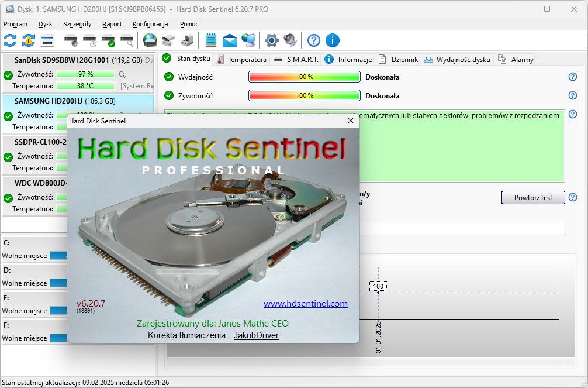
Task: Click the help icon beside green description box
Action: coord(573,114)
